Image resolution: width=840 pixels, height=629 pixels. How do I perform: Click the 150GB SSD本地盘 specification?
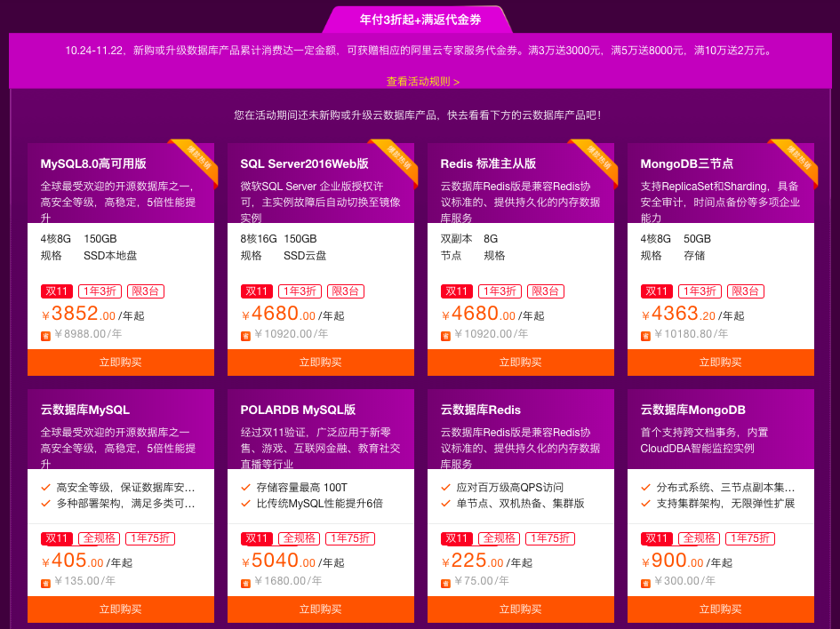[110, 247]
